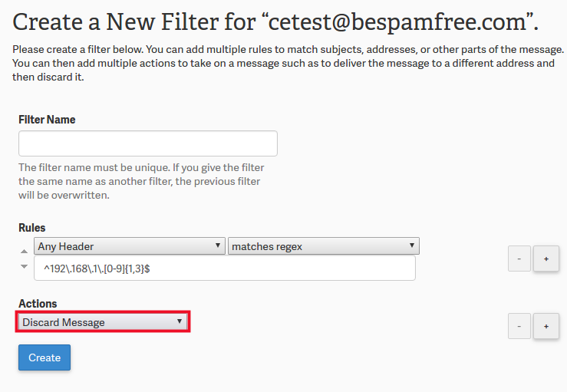567x392 pixels.
Task: Add another action with plus button
Action: tap(546, 326)
